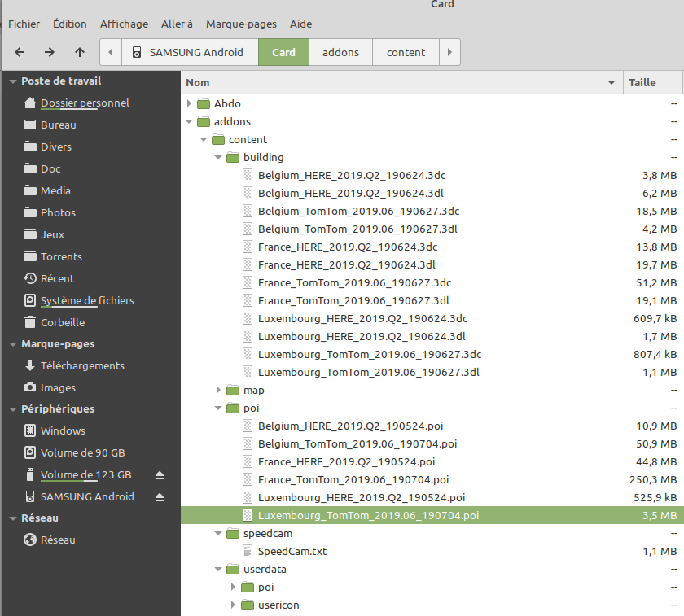The image size is (684, 616).
Task: Go up to parent folder arrow
Action: (79, 52)
